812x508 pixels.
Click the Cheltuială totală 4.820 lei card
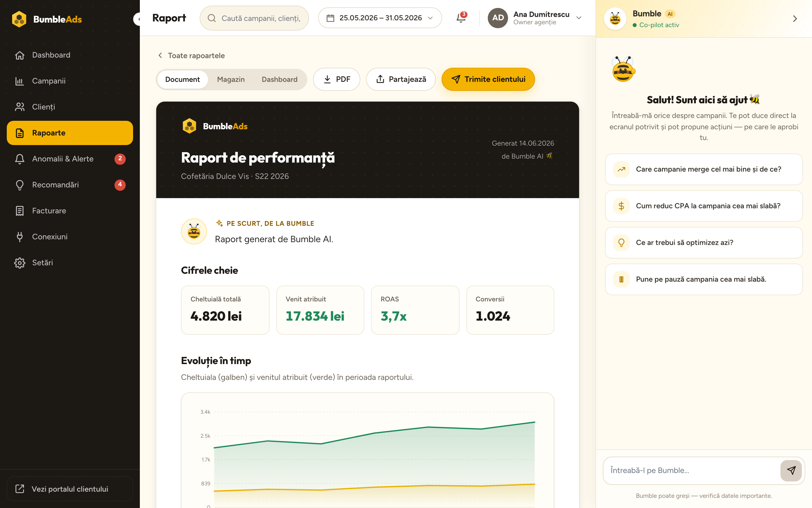click(225, 310)
